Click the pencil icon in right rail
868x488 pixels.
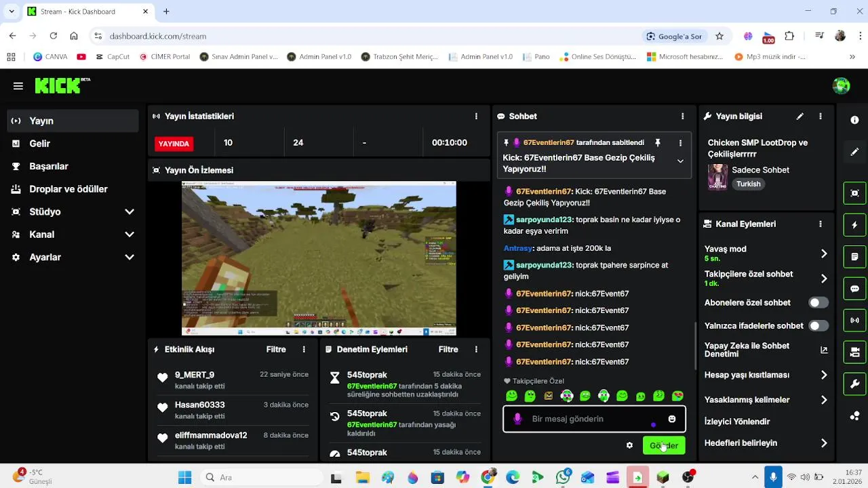coord(854,152)
